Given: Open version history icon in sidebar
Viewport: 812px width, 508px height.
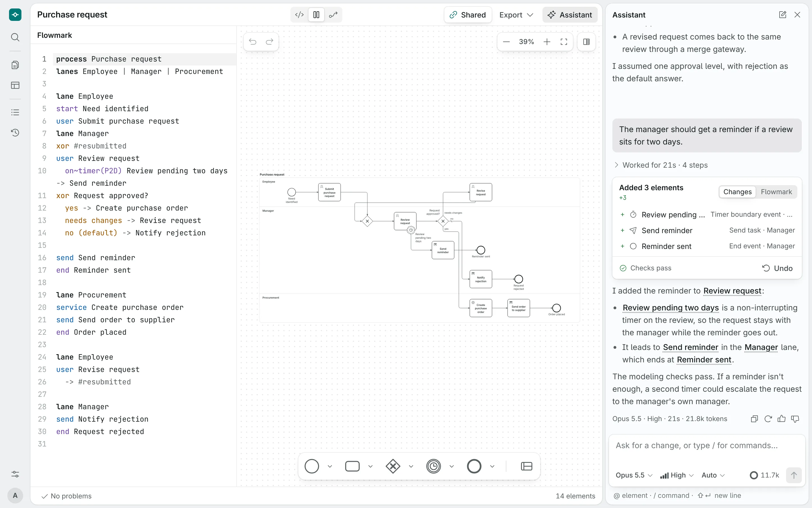Looking at the screenshot, I should click(x=15, y=132).
